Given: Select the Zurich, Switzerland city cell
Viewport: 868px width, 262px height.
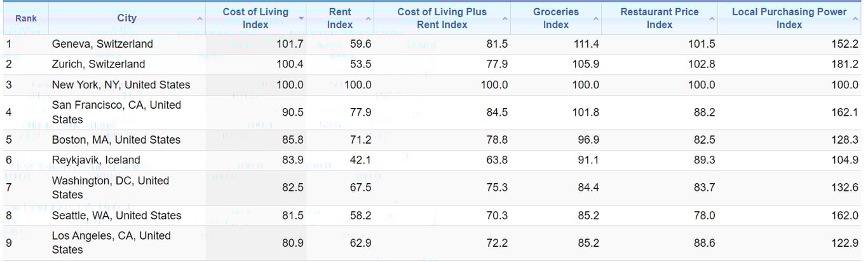Looking at the screenshot, I should tap(98, 64).
